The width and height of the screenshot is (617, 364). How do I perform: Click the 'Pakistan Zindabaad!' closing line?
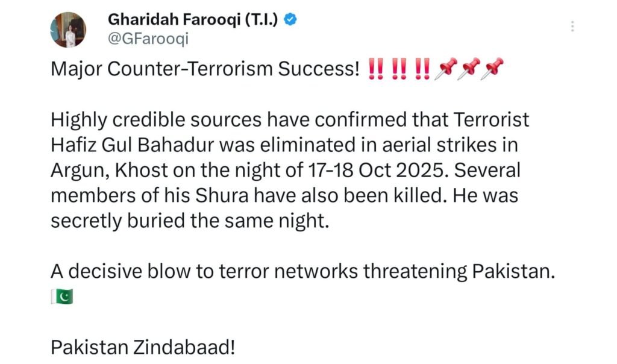pos(143,347)
